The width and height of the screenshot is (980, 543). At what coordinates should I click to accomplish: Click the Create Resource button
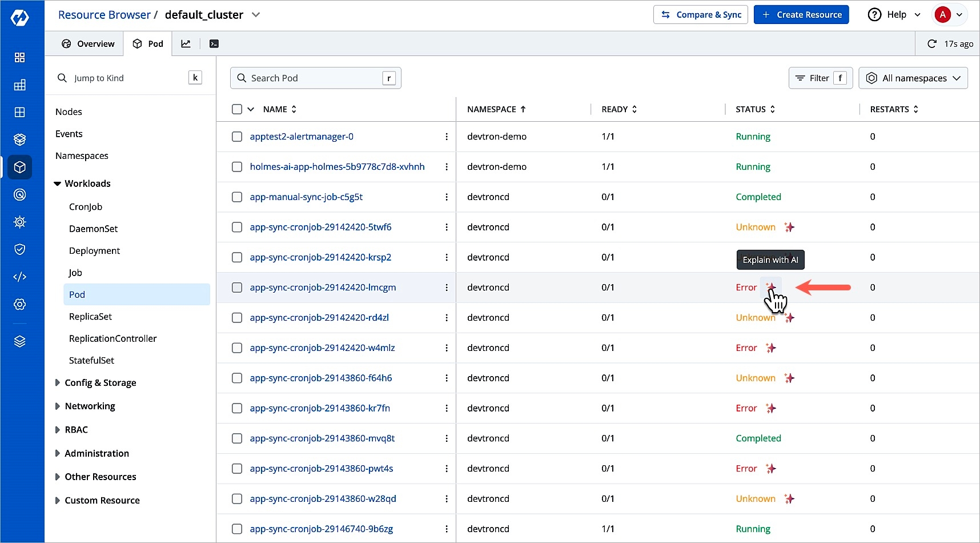[x=801, y=15]
